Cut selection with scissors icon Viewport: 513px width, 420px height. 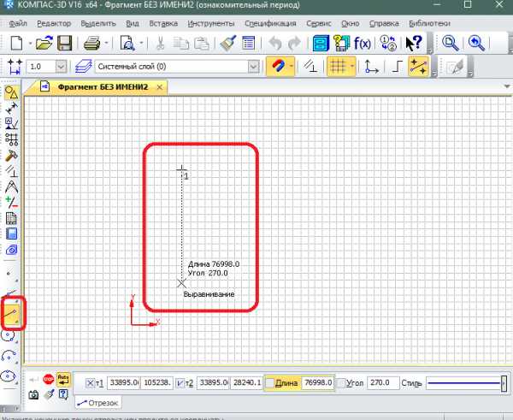160,43
